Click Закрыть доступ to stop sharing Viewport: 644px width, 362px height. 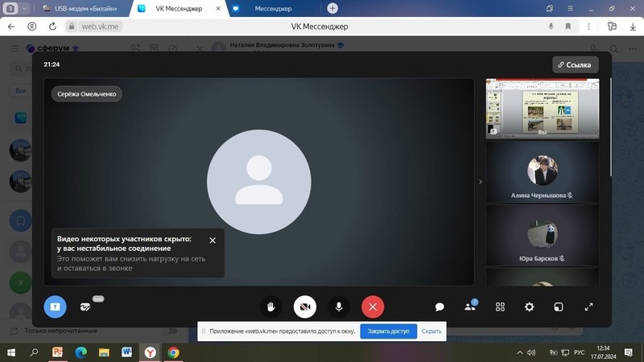(x=388, y=331)
